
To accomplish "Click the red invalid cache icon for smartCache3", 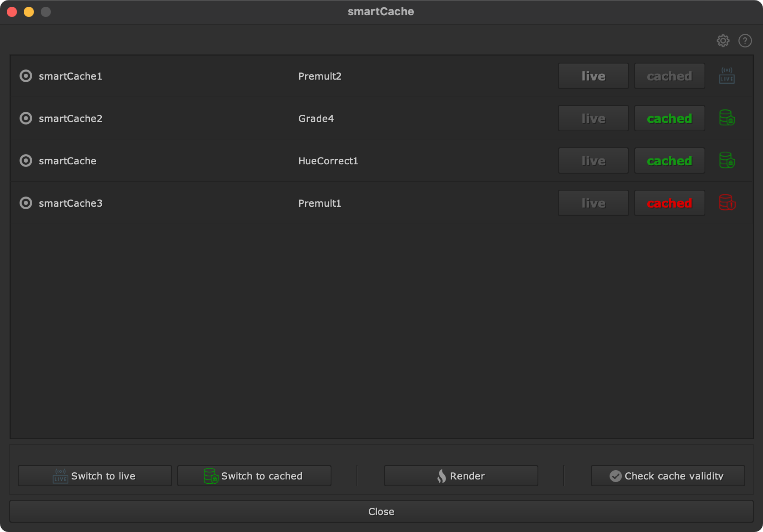I will click(727, 203).
